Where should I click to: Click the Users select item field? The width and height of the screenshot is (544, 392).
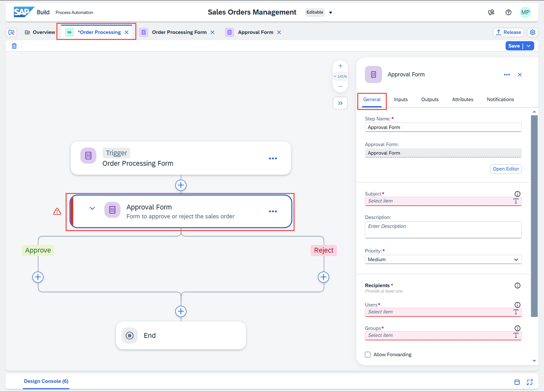coord(443,312)
